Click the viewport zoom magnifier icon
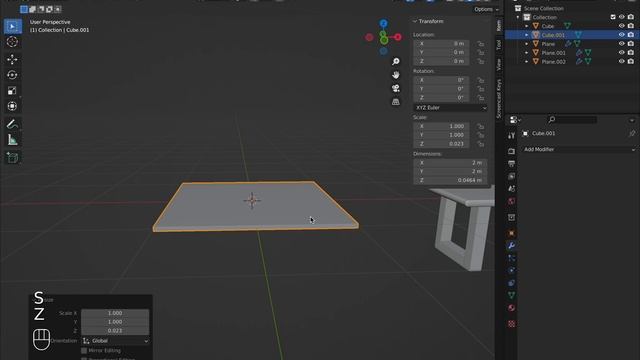Viewport: 640px width, 360px height. 396,61
